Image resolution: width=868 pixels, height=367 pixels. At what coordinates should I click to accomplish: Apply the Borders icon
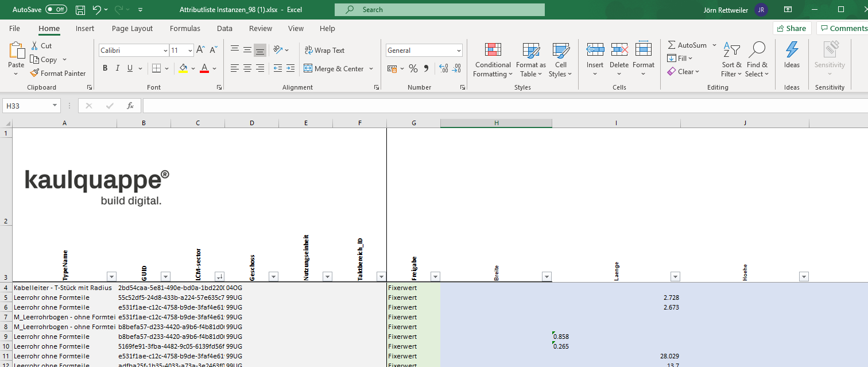coord(156,68)
